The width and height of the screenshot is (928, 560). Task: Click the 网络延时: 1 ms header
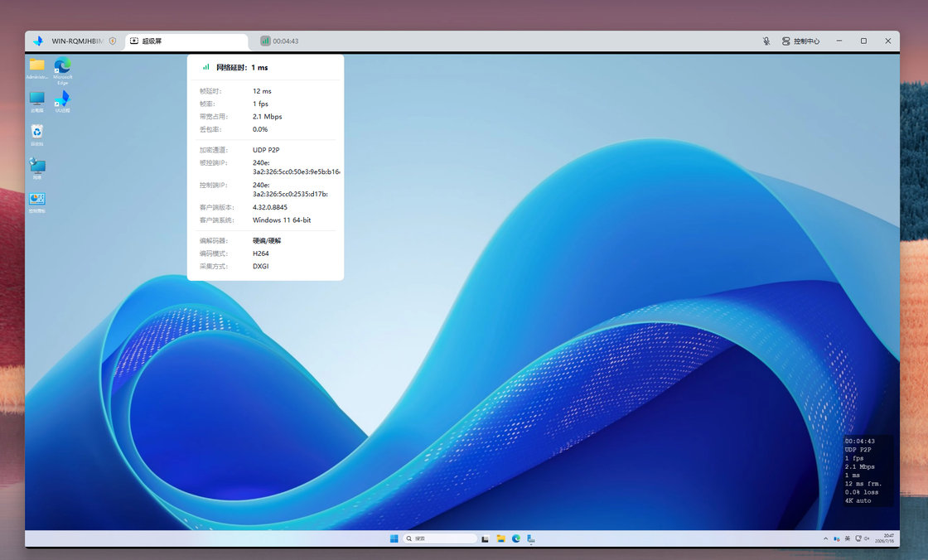pyautogui.click(x=242, y=67)
